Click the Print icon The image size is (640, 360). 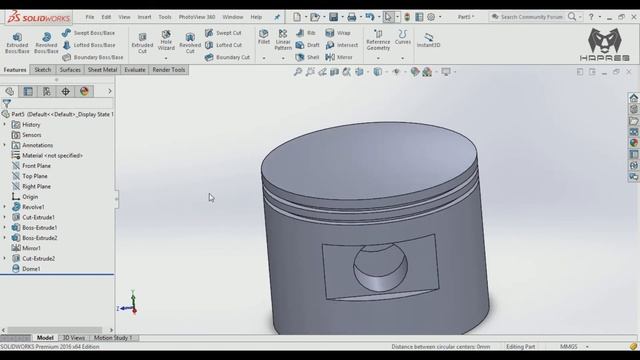coord(351,17)
